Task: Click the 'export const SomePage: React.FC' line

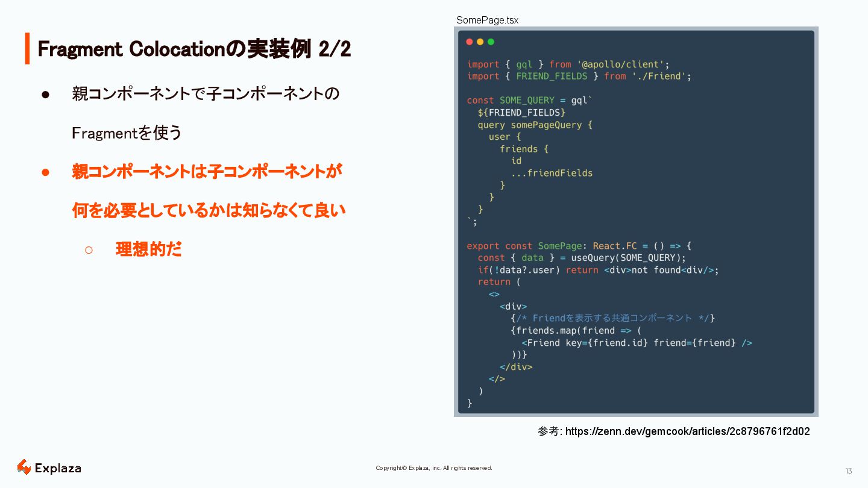Action: (579, 246)
